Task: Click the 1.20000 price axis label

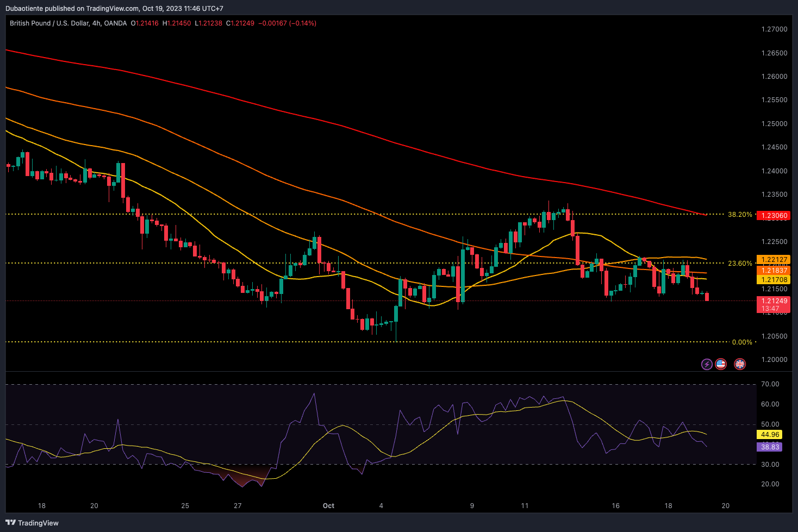Action: coord(774,360)
